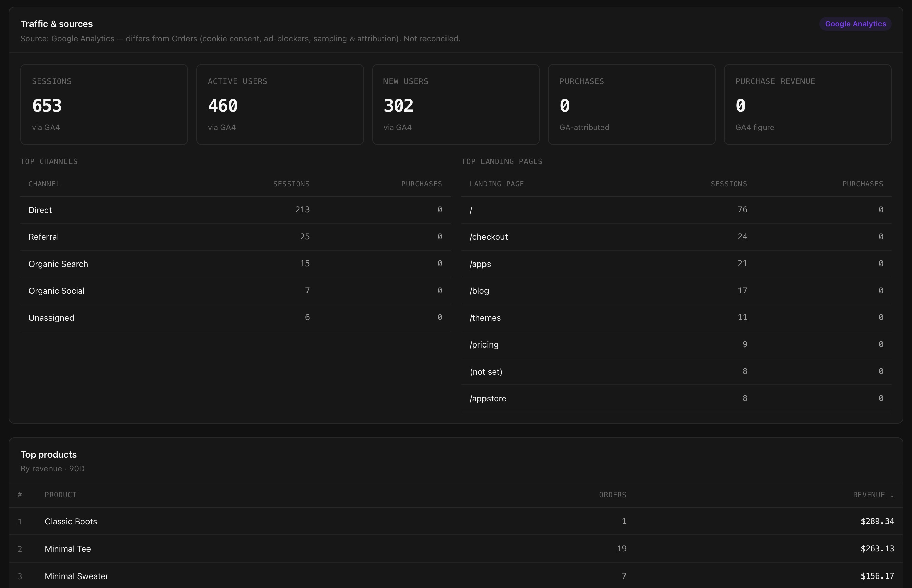Screen dimensions: 912x588
Task: Click the Direct channel row
Action: point(235,210)
